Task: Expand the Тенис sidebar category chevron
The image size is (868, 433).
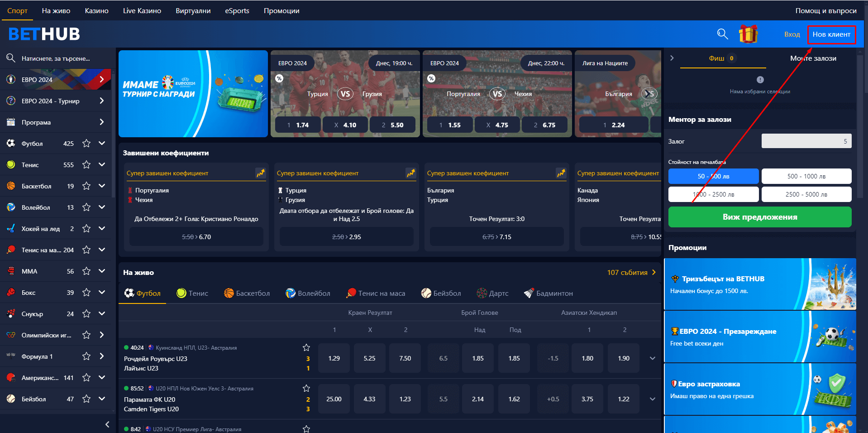Action: click(102, 164)
